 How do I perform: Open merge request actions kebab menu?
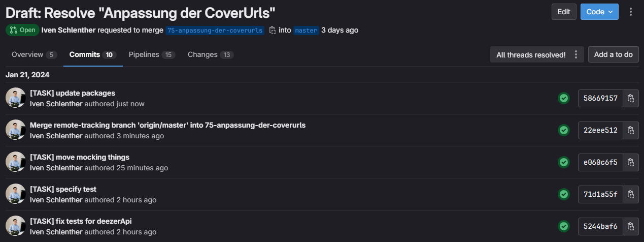tap(631, 12)
